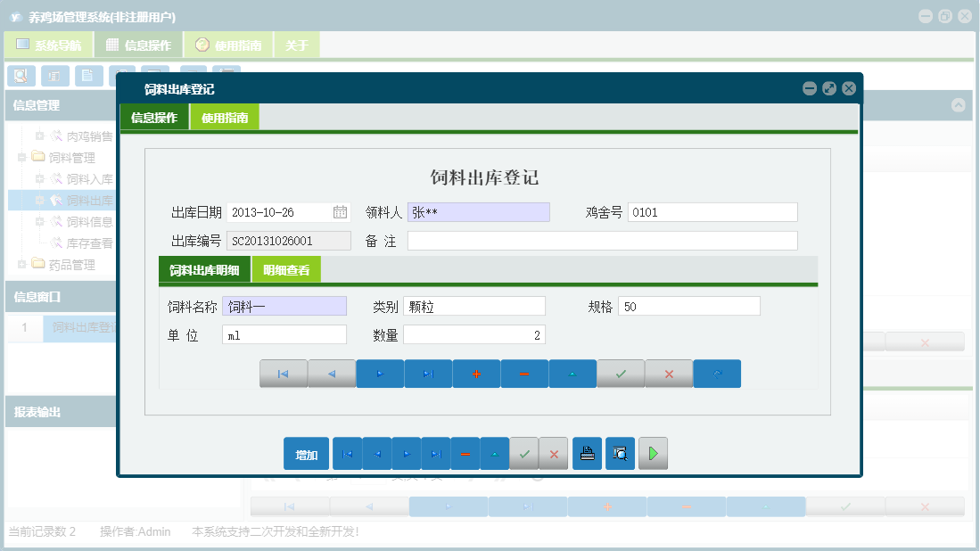Delete record via minus in bottom form toolbar
Screen dimensions: 980x551
point(465,454)
